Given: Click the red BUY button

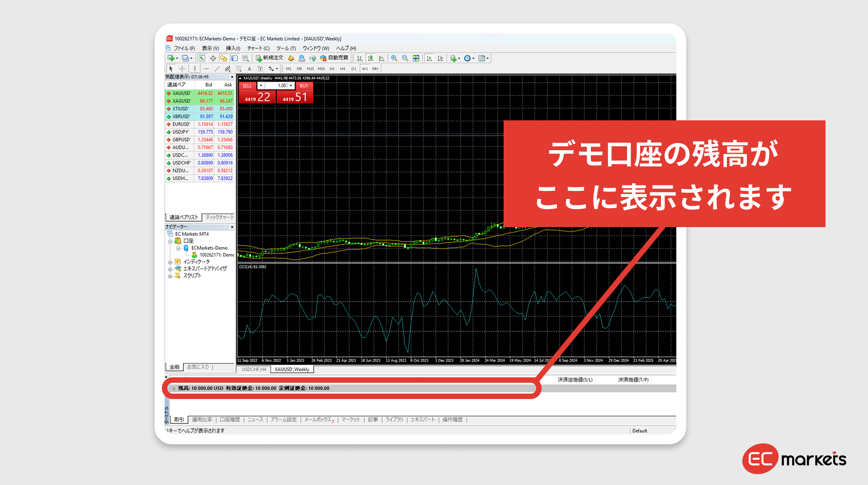Looking at the screenshot, I should (x=304, y=86).
